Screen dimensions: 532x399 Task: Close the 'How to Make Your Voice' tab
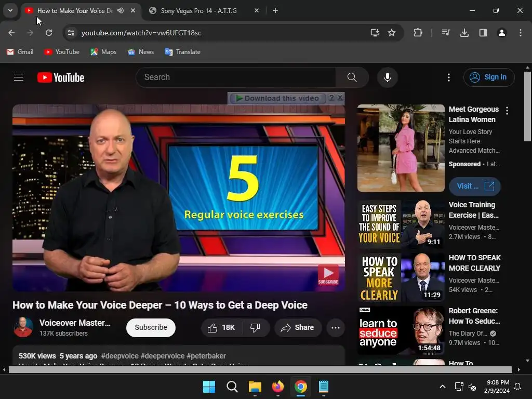tap(133, 10)
